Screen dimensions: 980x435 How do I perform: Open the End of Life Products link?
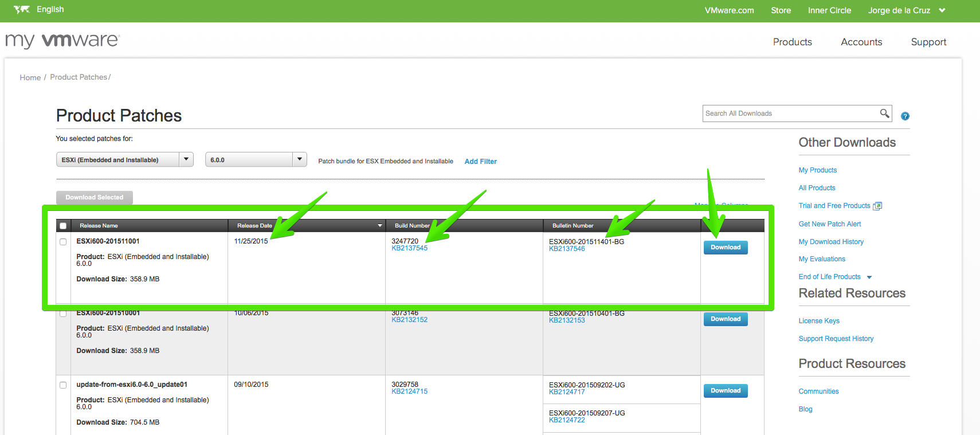point(829,277)
